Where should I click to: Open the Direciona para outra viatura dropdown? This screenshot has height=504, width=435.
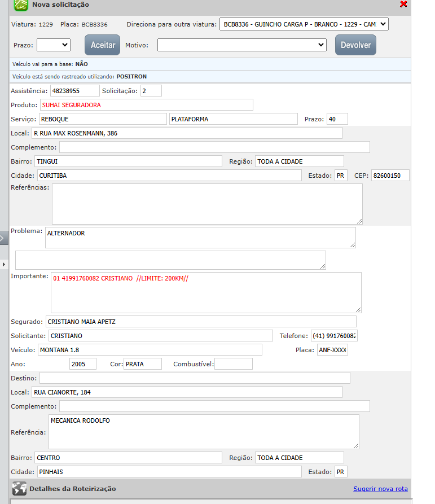304,24
